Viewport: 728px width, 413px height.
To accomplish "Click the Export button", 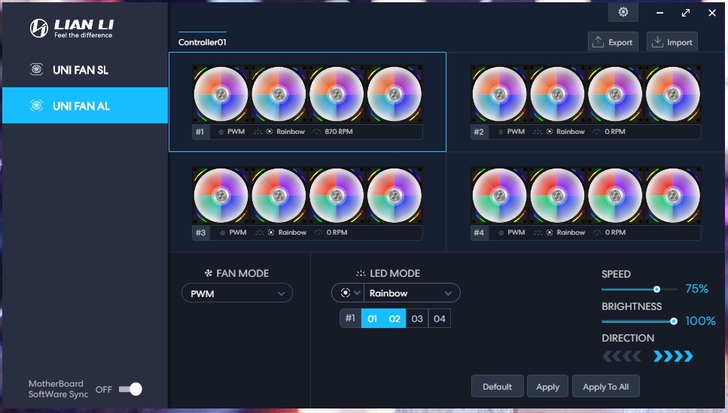I will click(x=613, y=42).
